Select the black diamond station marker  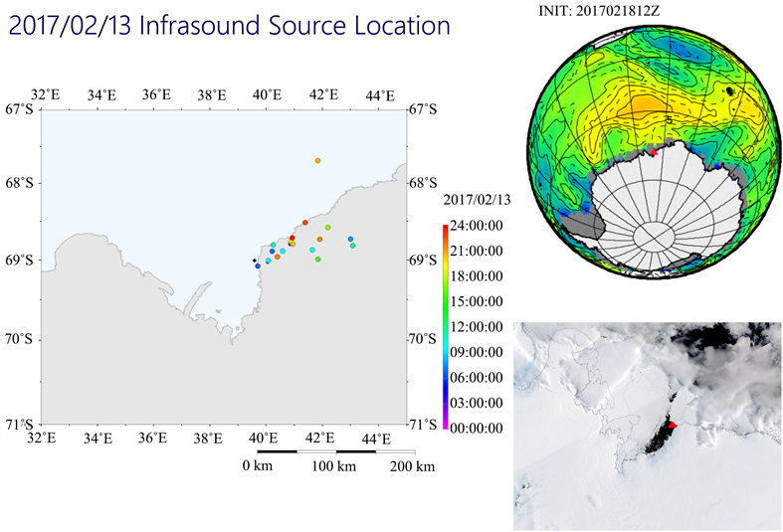(x=254, y=262)
